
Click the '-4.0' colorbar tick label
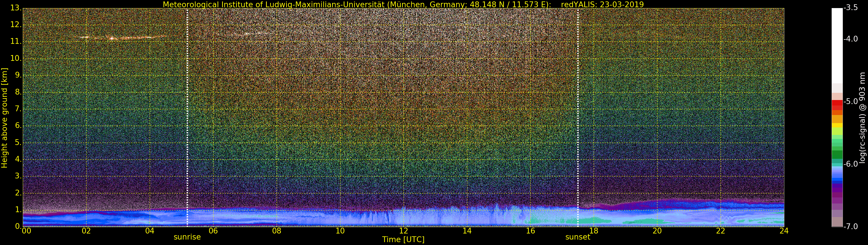coord(851,39)
